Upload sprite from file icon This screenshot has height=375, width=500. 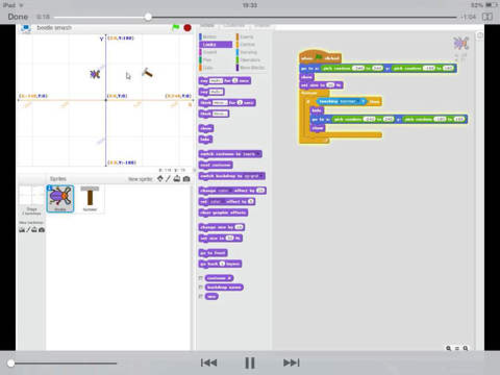point(177,179)
